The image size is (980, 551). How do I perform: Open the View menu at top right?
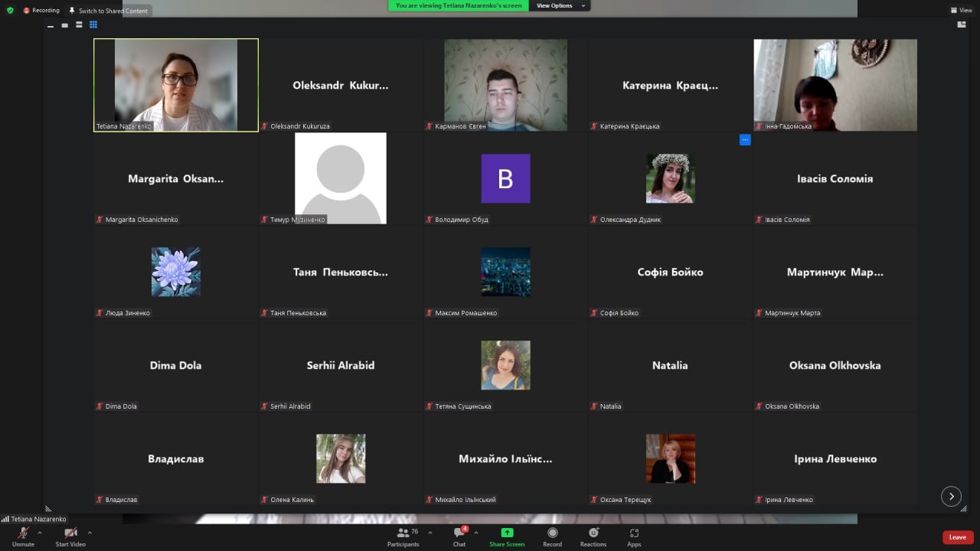961,10
